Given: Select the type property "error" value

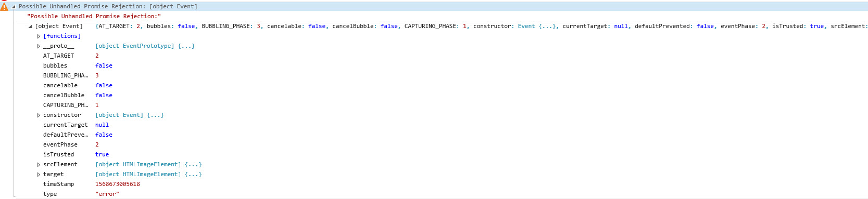Looking at the screenshot, I should click(107, 194).
